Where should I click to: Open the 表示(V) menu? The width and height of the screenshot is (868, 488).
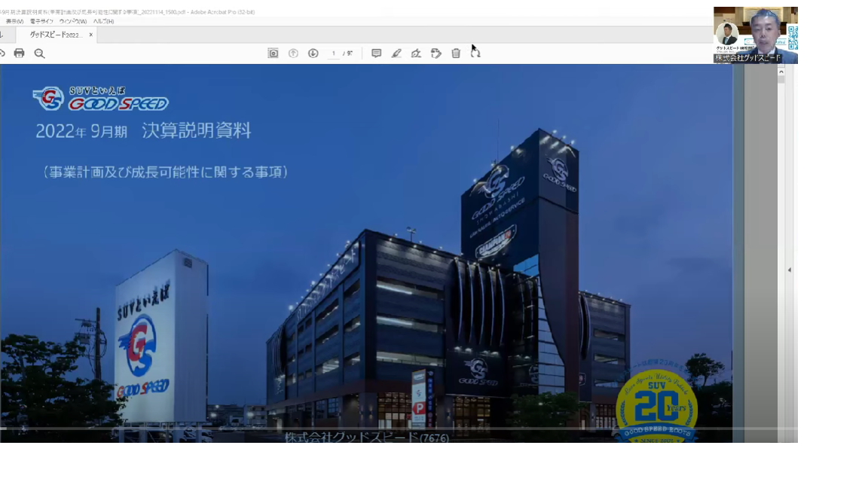coord(14,21)
